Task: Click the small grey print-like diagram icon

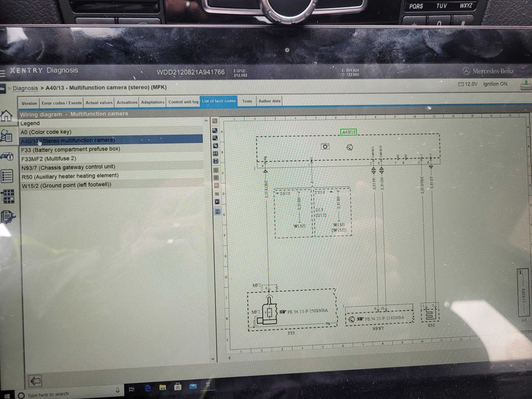Action: coord(217,194)
